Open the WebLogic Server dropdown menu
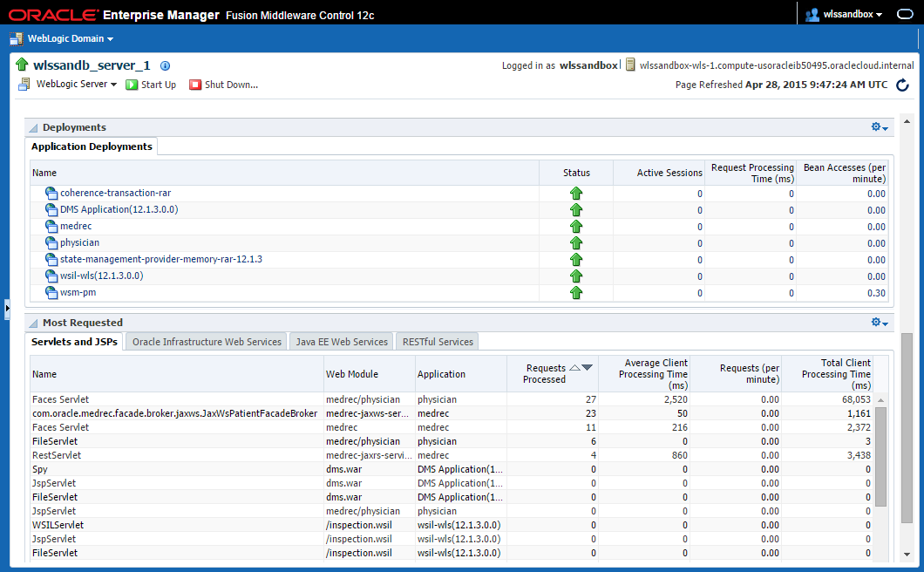924x572 pixels. pos(76,85)
